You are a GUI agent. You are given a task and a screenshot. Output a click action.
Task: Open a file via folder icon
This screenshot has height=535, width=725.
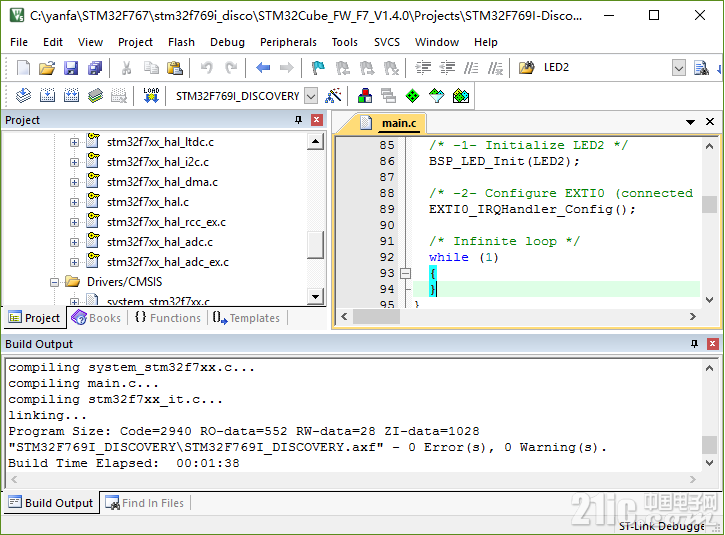click(47, 68)
